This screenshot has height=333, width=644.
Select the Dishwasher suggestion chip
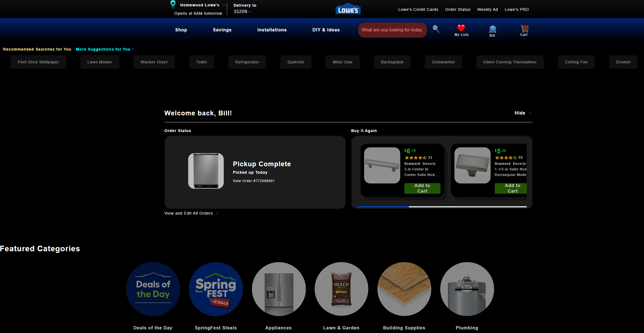pos(443,62)
